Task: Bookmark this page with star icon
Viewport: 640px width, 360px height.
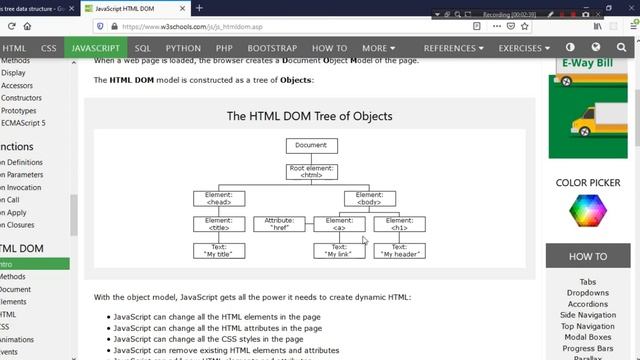Action: 525,27
